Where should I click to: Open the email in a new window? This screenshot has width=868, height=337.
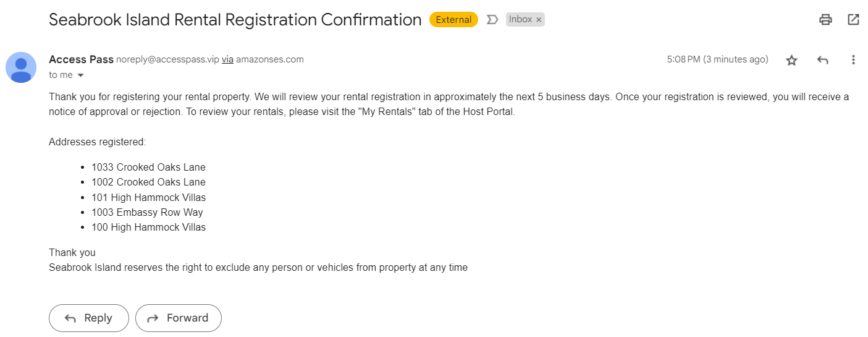tap(853, 20)
